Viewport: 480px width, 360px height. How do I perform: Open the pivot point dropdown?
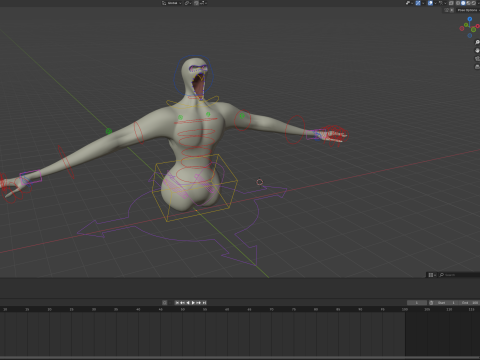pyautogui.click(x=188, y=3)
